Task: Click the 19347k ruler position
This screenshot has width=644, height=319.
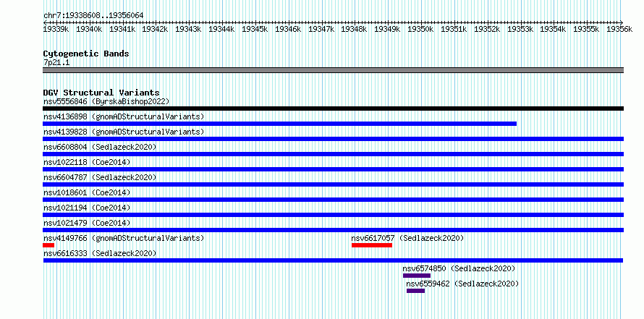Action: (321, 29)
